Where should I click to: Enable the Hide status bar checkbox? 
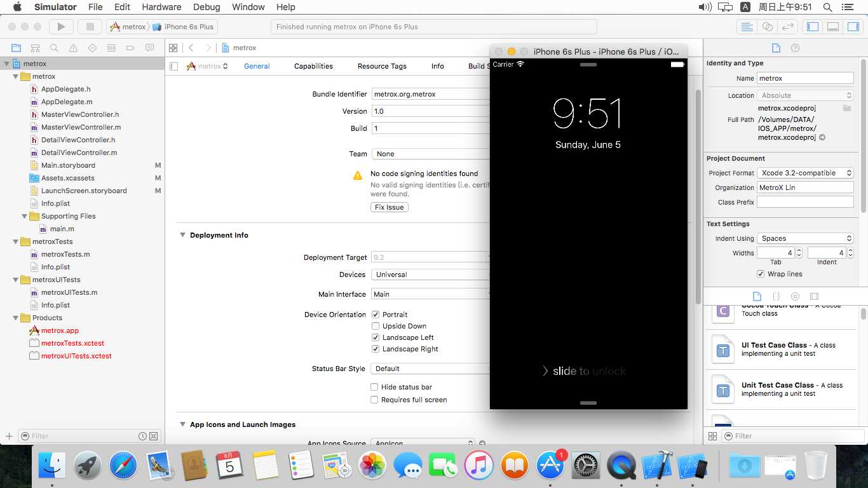click(375, 387)
